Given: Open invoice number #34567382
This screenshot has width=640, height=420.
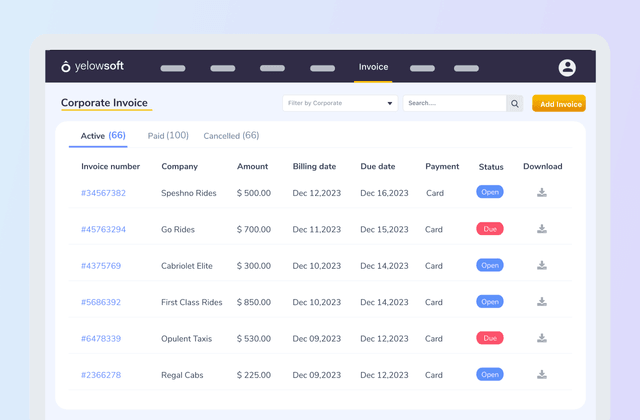Looking at the screenshot, I should (x=103, y=193).
